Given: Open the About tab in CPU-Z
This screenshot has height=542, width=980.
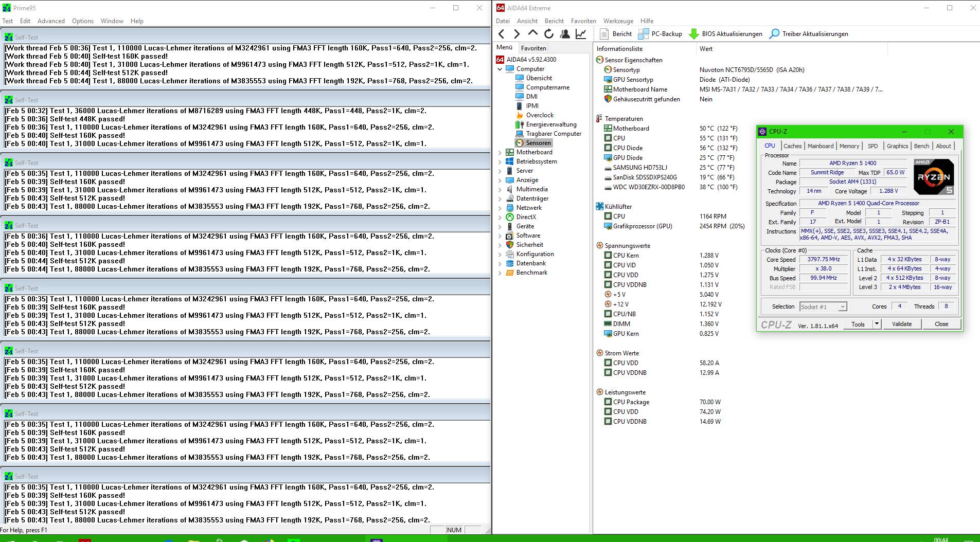Looking at the screenshot, I should (x=943, y=146).
